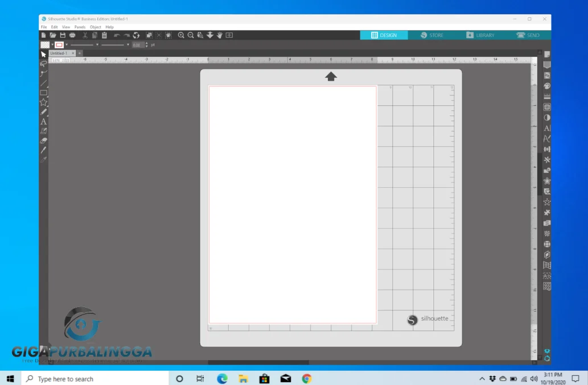Open the Warp panel icon
The height and width of the screenshot is (385, 588).
pos(547,265)
